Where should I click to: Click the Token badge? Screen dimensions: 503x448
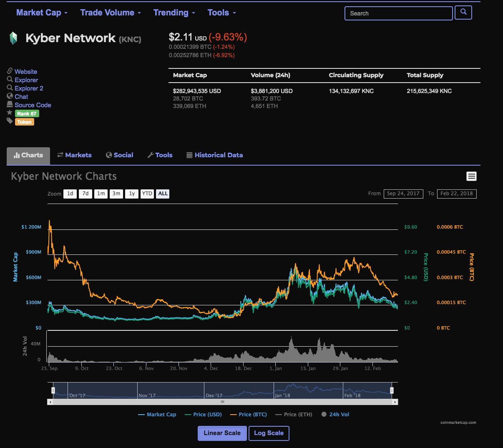[25, 122]
